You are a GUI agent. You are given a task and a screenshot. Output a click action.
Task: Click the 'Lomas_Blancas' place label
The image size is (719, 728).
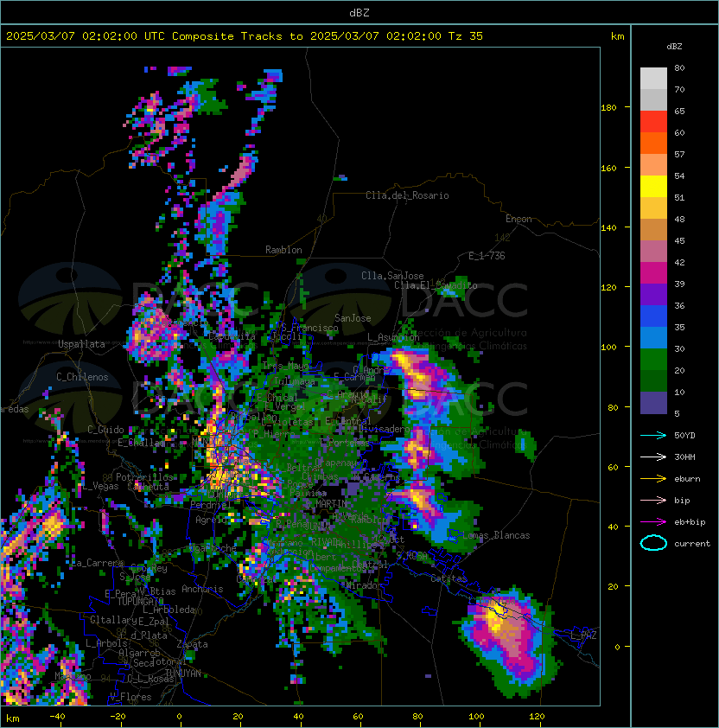(x=496, y=535)
